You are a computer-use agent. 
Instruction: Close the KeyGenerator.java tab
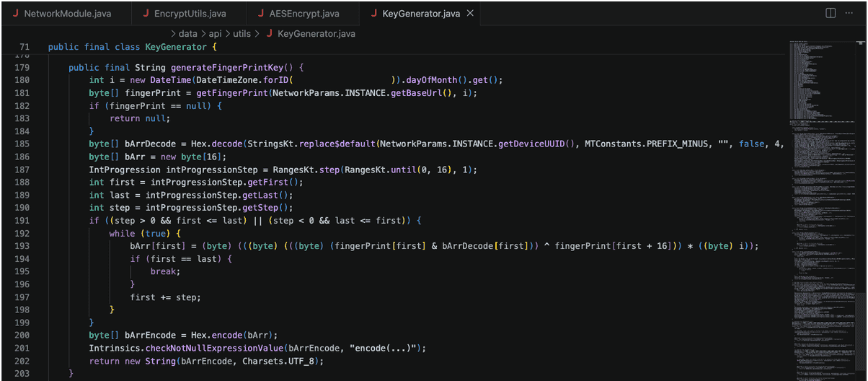point(470,14)
